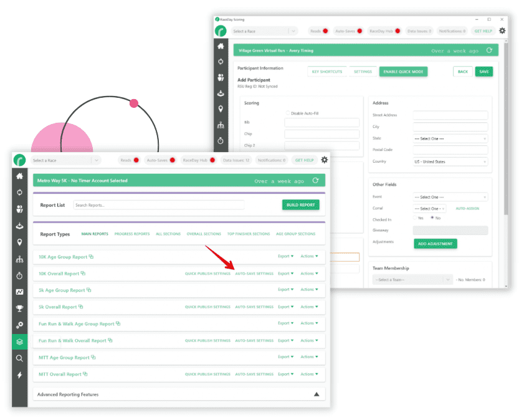
Task: Refresh the Village Green Virtual Run banner
Action: click(489, 50)
